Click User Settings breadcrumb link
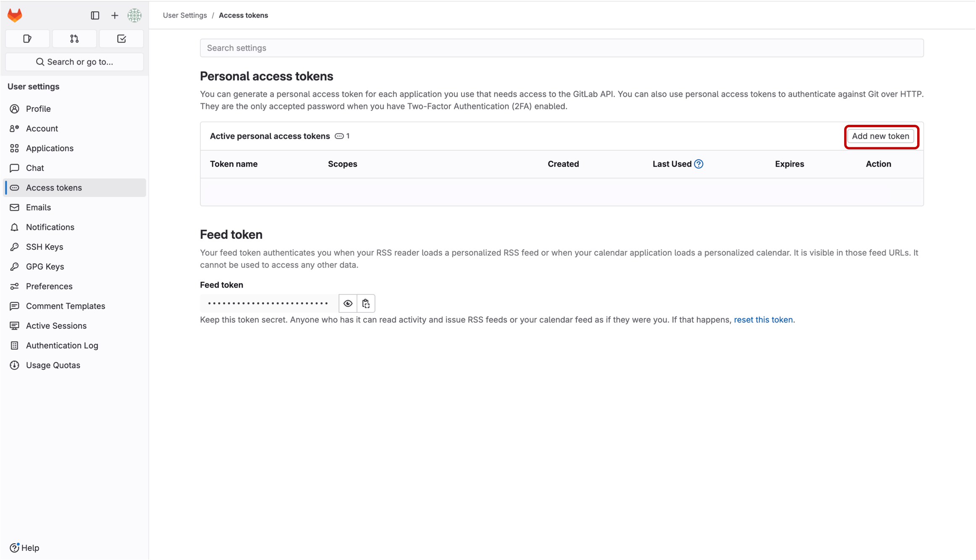 pos(185,16)
